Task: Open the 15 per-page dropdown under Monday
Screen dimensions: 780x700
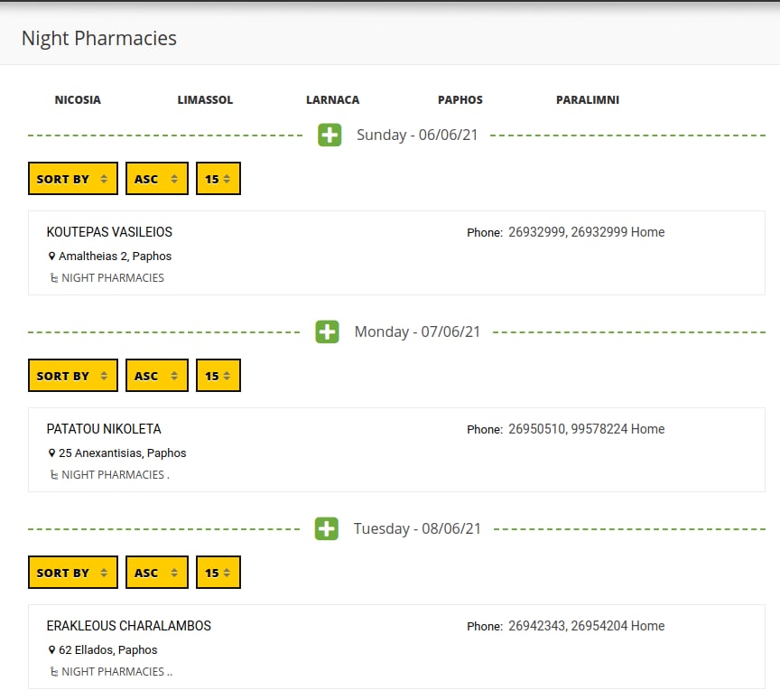Action: click(218, 376)
